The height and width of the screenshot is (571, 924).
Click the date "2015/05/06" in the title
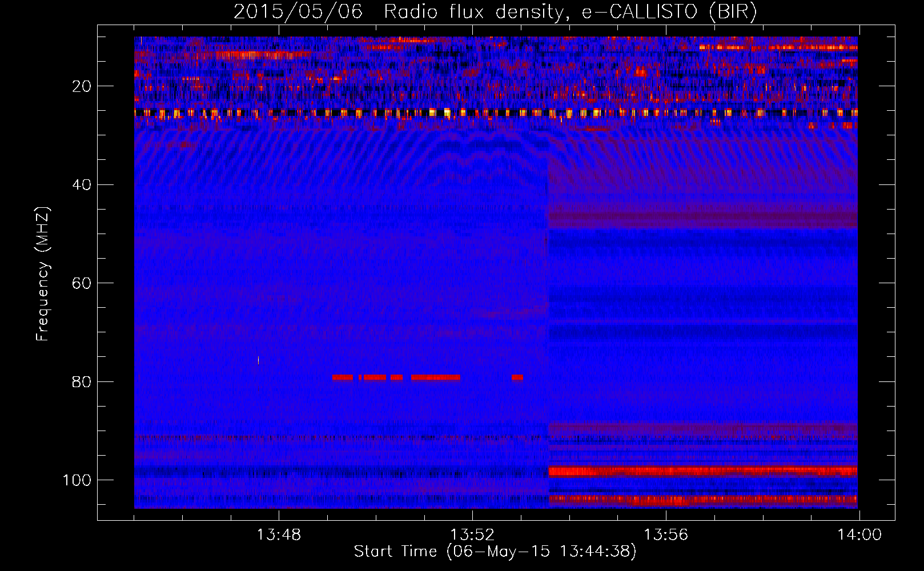coord(298,12)
